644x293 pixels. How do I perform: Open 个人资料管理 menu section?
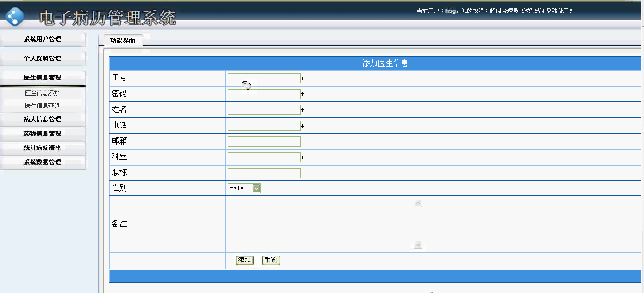pos(43,58)
